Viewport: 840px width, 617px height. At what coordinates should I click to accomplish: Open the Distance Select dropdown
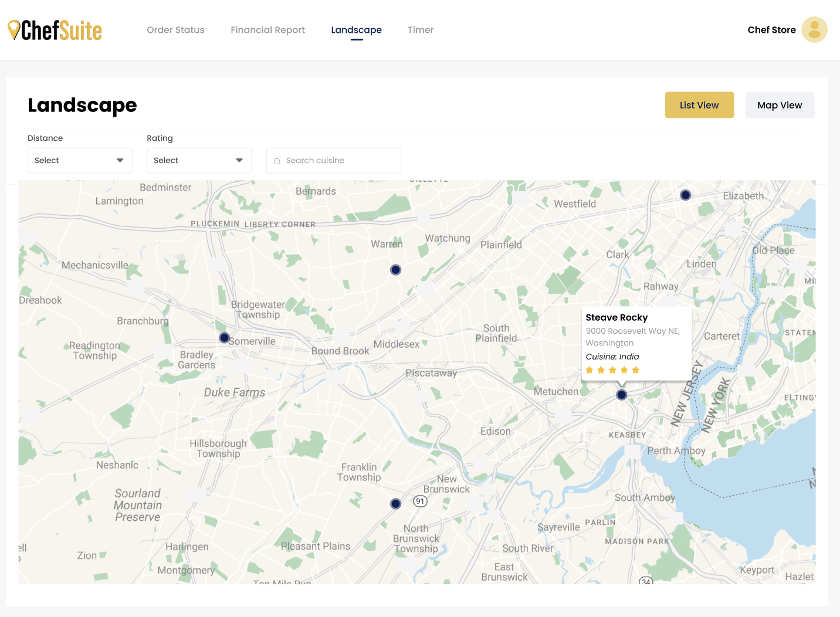[x=80, y=161]
